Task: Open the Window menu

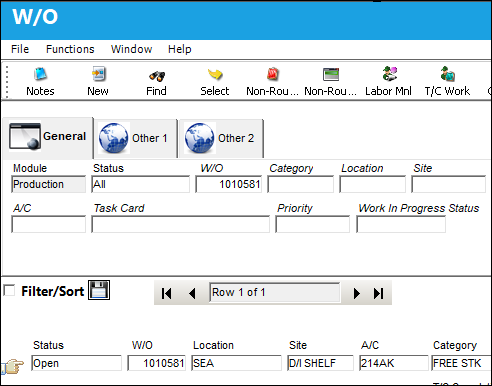Action: pyautogui.click(x=131, y=49)
